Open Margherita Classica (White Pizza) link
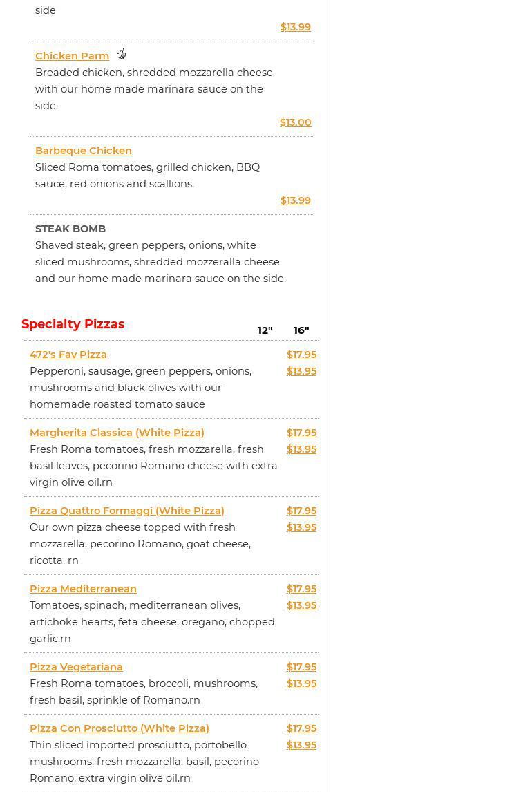This screenshot has height=792, width=532. pos(117,433)
